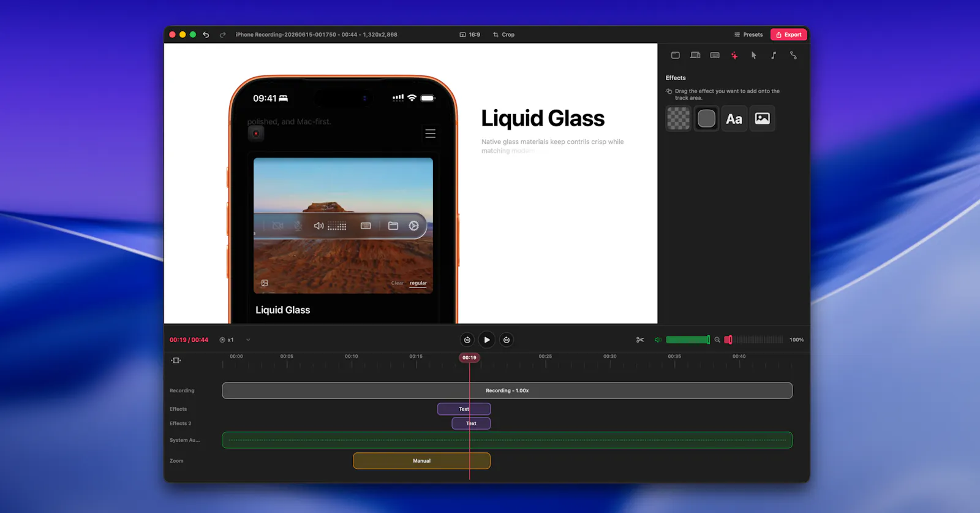This screenshot has height=513, width=980.
Task: Open the window background settings tab
Action: (x=675, y=55)
